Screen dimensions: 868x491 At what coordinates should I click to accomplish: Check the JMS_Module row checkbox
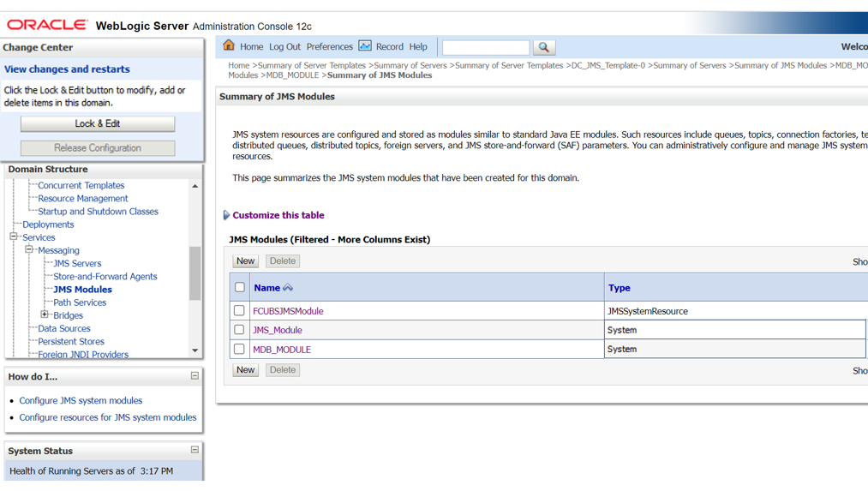(x=239, y=329)
